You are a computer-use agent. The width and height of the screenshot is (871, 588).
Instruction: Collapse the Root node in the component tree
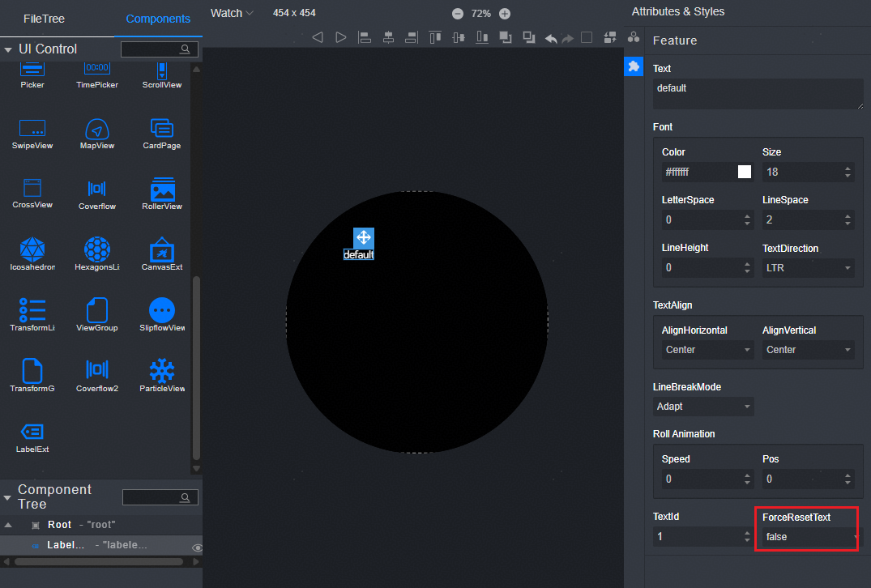[x=8, y=525]
